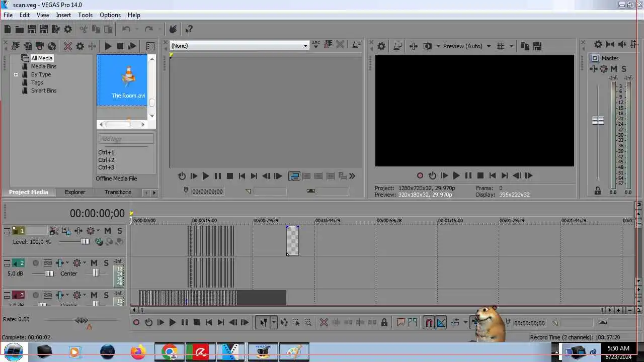Mute audio track 3 with M button

[x=94, y=295]
